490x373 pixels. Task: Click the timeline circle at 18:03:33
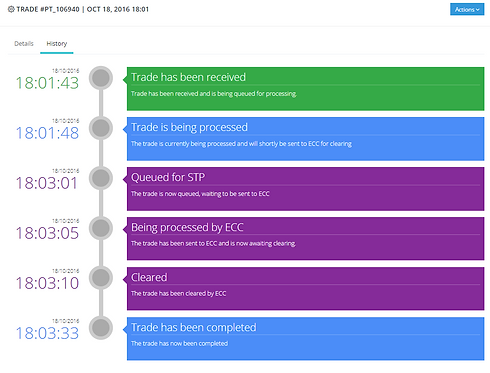[x=101, y=328]
